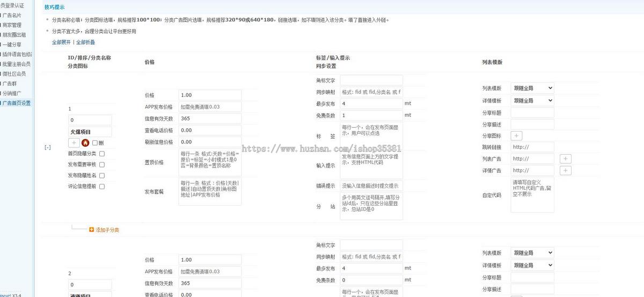Open 广告群 in the sidebar
644x297 pixels.
(x=10, y=83)
